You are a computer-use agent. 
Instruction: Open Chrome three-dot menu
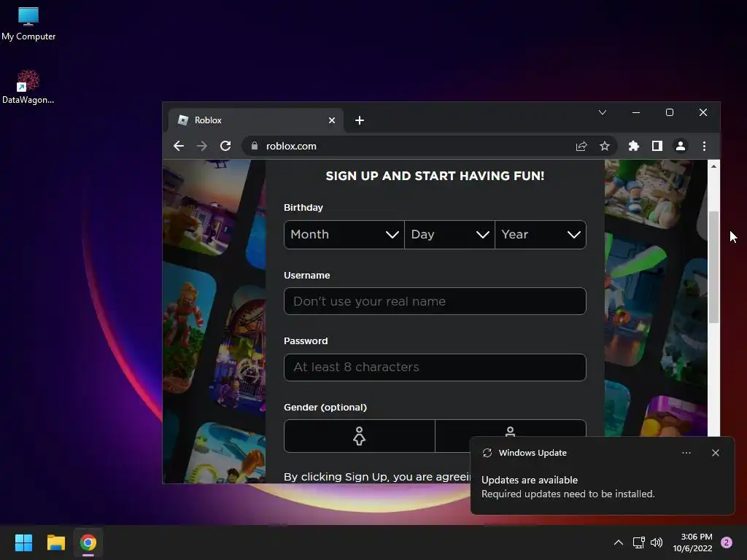coord(704,146)
